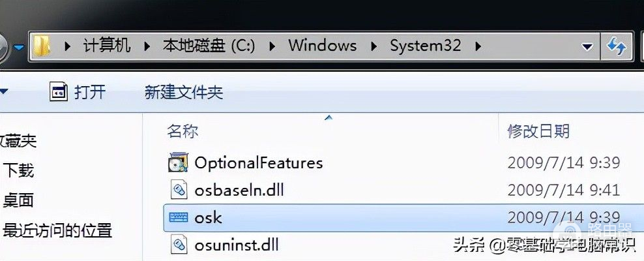Screen dimensions: 644x261
Task: Click the 新建文件夹 button
Action: (184, 92)
